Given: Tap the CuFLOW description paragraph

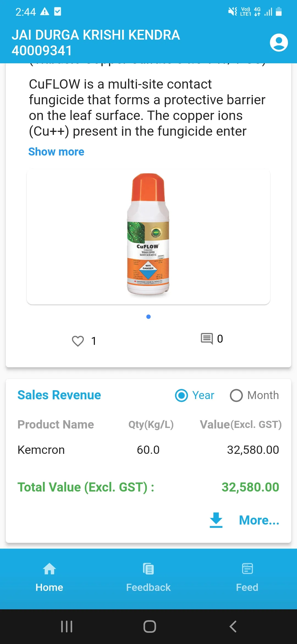Looking at the screenshot, I should point(147,108).
